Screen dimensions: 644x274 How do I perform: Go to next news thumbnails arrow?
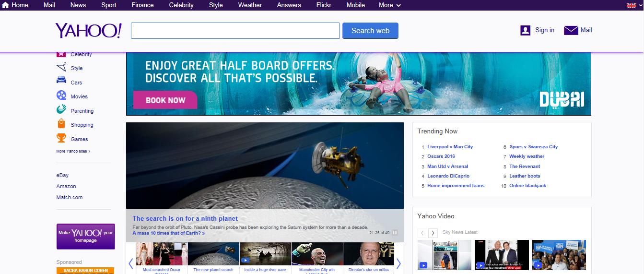[398, 263]
